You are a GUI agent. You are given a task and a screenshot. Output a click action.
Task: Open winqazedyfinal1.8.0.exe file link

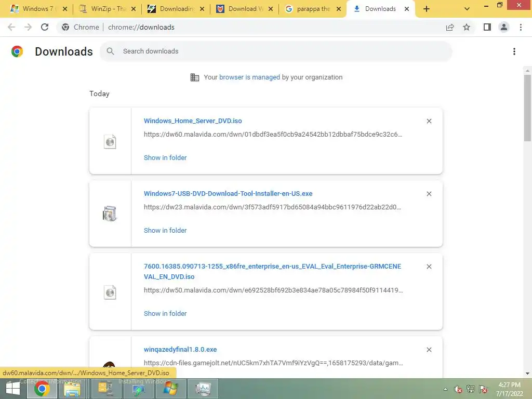180,350
